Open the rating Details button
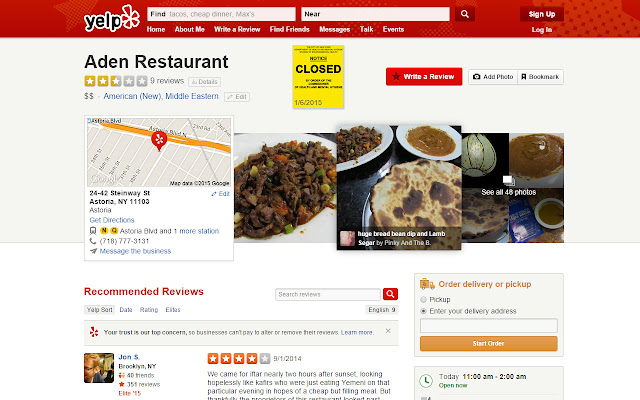The width and height of the screenshot is (640, 400). pyautogui.click(x=204, y=82)
